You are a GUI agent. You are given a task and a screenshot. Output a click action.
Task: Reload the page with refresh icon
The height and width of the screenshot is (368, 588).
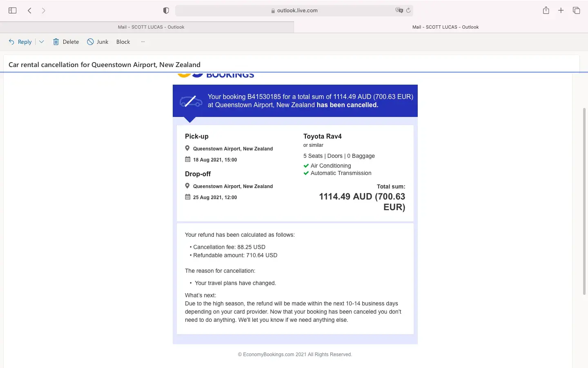408,11
